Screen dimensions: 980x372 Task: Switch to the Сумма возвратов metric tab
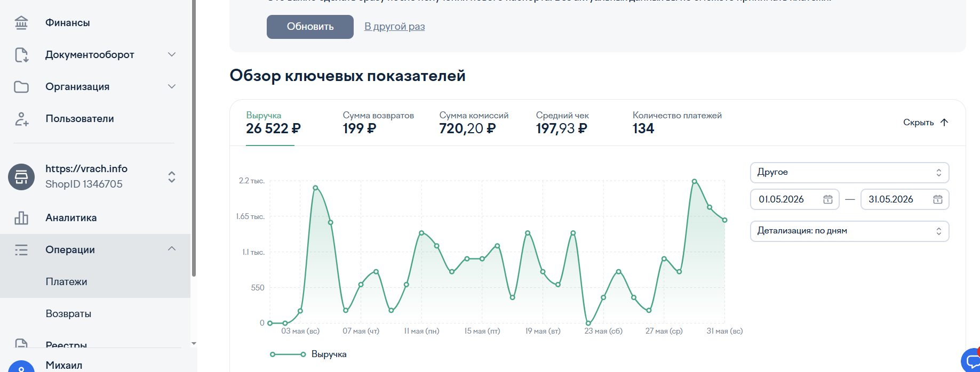coord(378,123)
